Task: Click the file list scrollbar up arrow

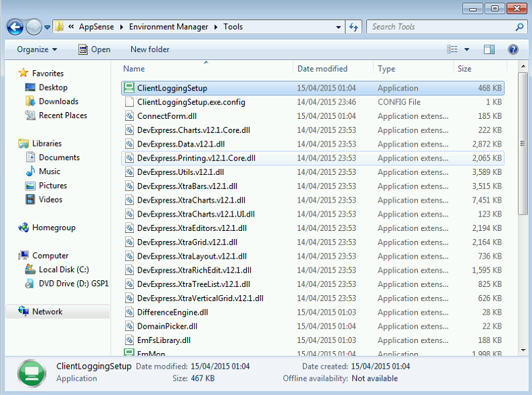Action: coord(523,66)
